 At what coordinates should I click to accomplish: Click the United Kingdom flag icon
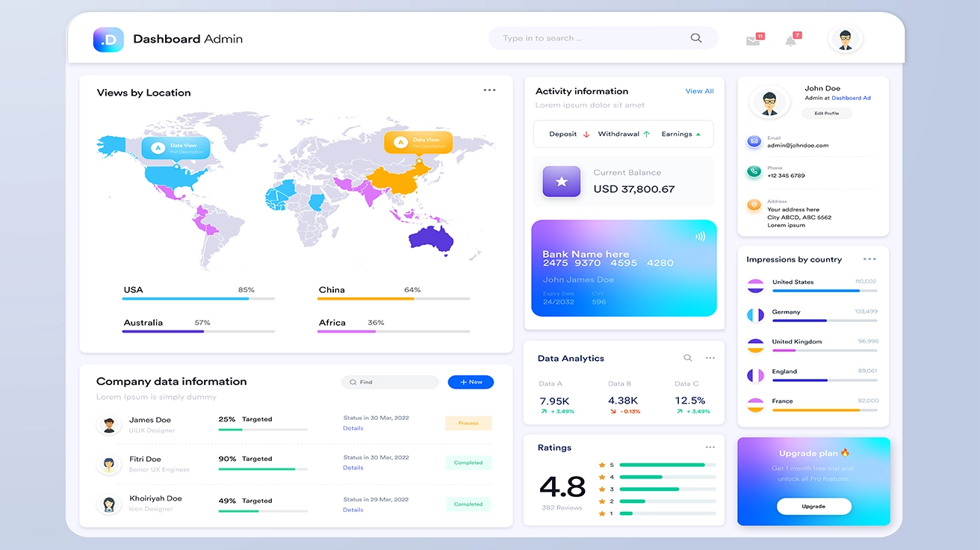click(756, 345)
